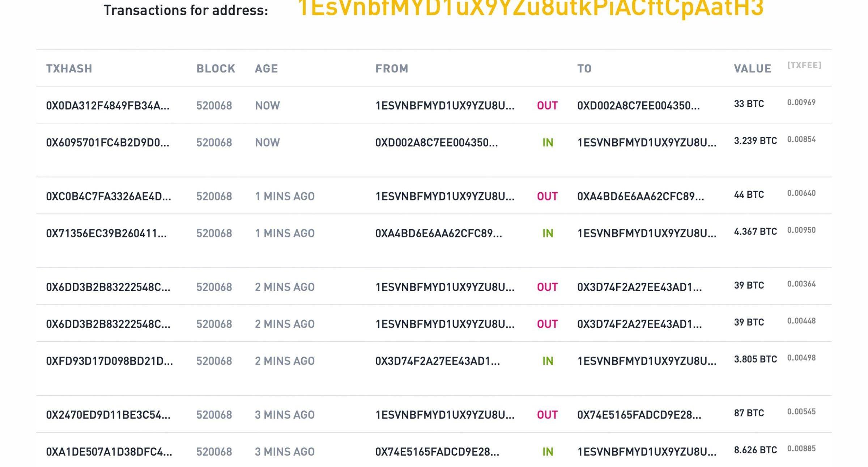
Task: Open transaction hash 0X2470ED9D11BE3C54
Action: (108, 415)
